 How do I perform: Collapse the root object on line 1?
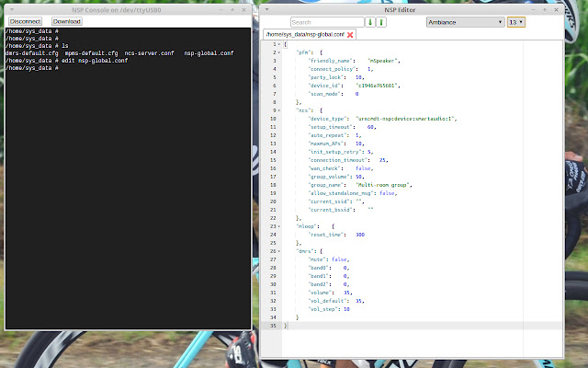[x=279, y=44]
